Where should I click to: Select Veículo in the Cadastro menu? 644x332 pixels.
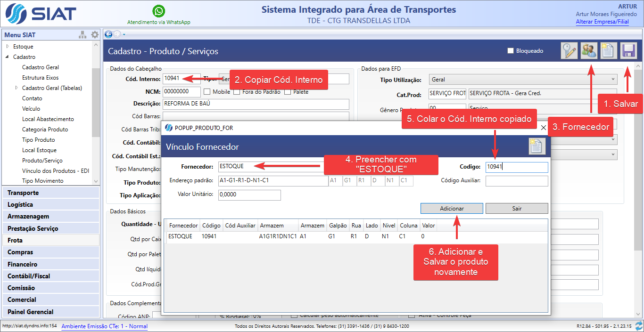[x=31, y=109]
